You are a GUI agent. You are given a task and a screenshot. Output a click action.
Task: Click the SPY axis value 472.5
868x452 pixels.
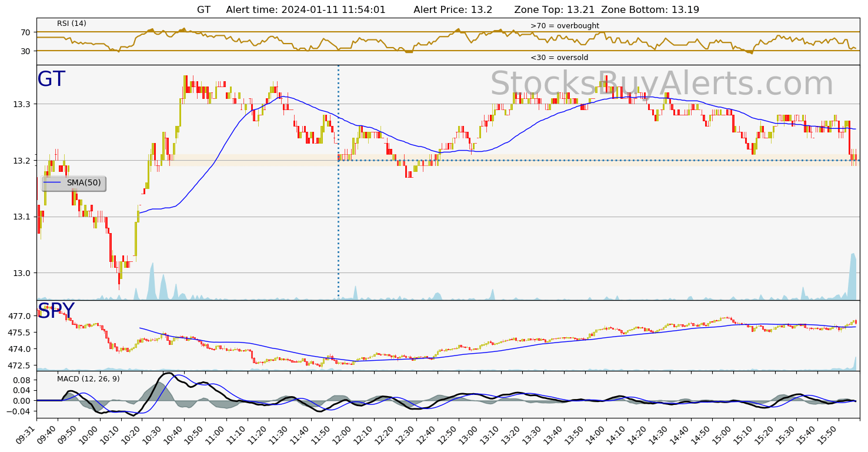pos(19,365)
